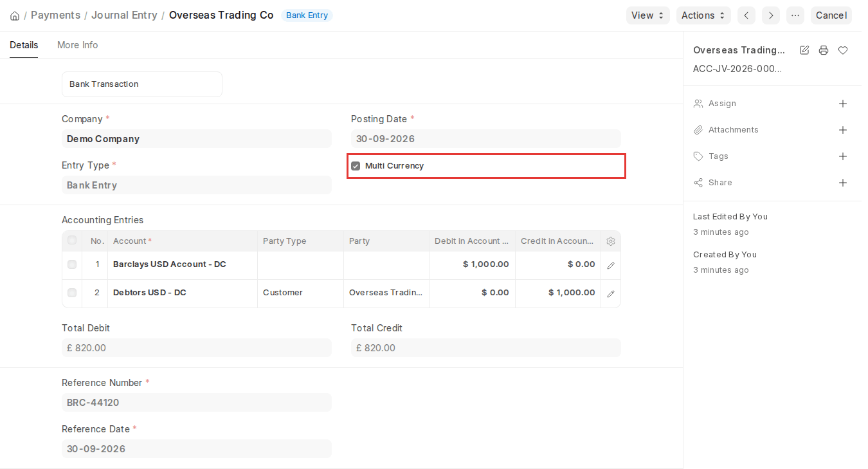The width and height of the screenshot is (868, 469).
Task: Click the Assign label in sidebar
Action: (722, 104)
